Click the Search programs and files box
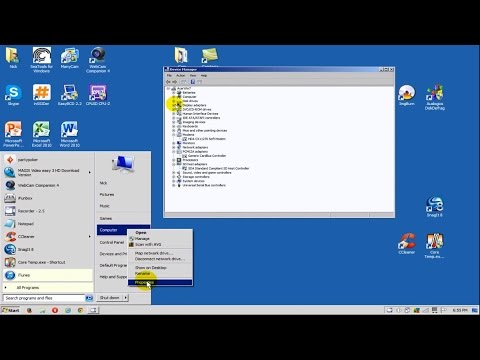The image size is (480, 360). [44, 298]
